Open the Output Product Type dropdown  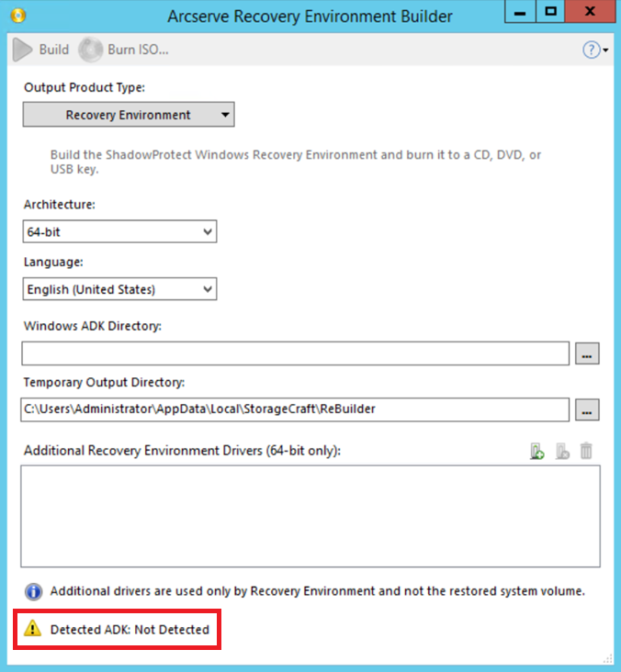pos(129,115)
